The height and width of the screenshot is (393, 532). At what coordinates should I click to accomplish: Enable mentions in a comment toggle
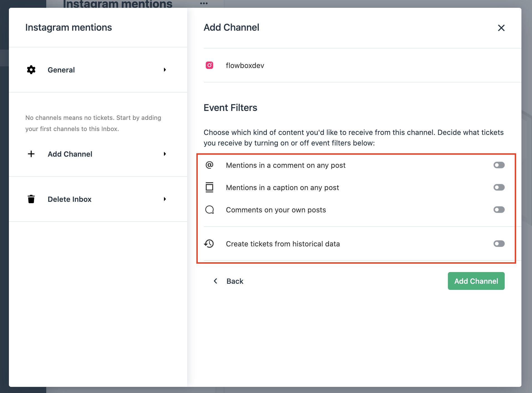click(x=499, y=165)
